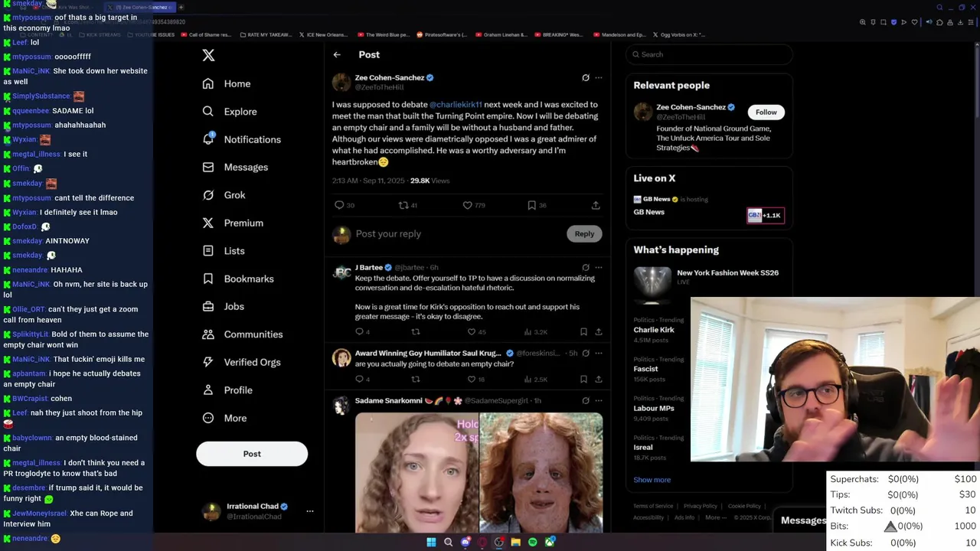980x551 pixels.
Task: Open the X logo home icon
Action: pos(208,55)
